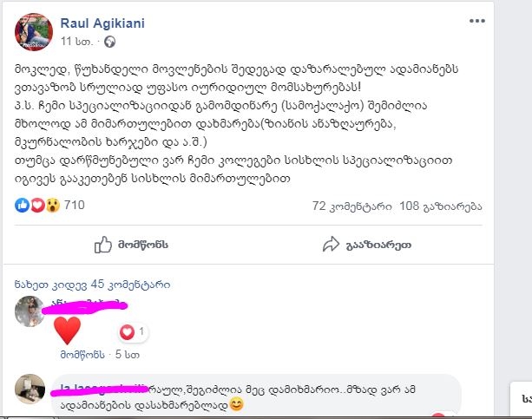The width and height of the screenshot is (532, 419).
Task: Open the 710 reactions count
Action: (x=75, y=206)
